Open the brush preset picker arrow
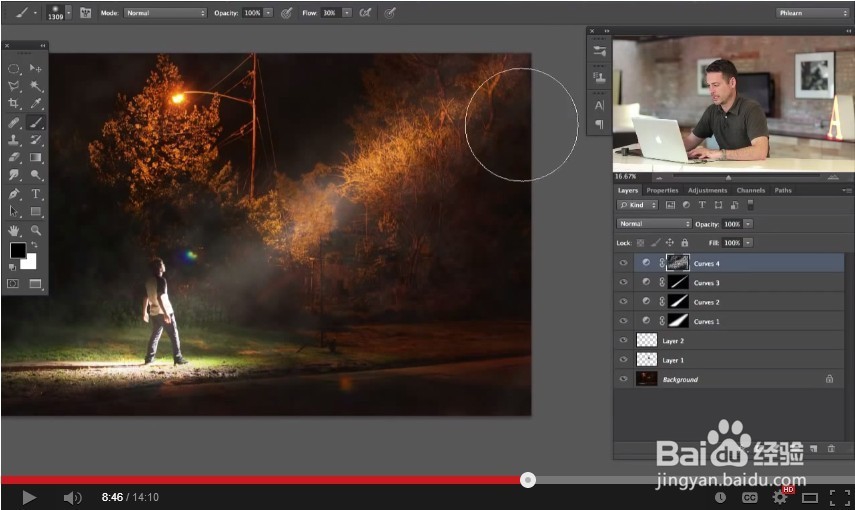855x510 pixels. [x=69, y=12]
